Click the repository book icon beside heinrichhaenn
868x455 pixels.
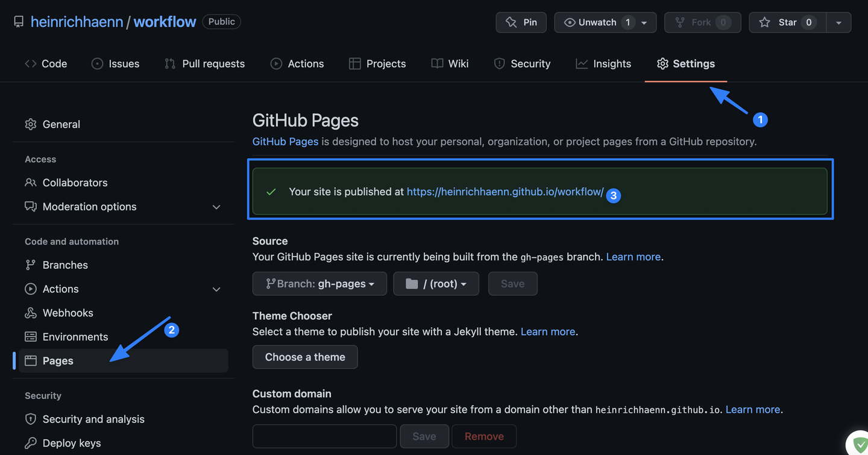(18, 21)
